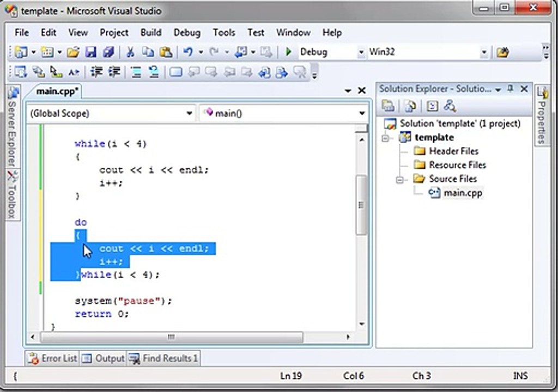The height and width of the screenshot is (392, 558).
Task: Cut selection using the scissors icon
Action: pyautogui.click(x=130, y=52)
